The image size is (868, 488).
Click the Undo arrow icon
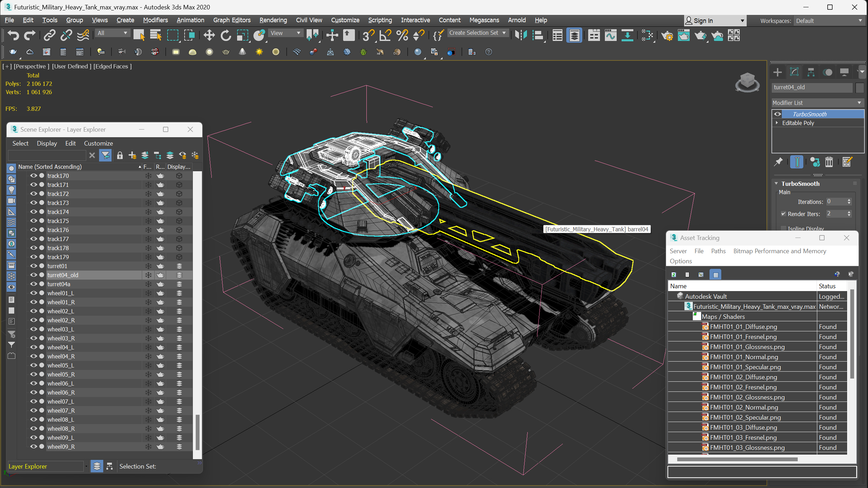[x=13, y=35]
